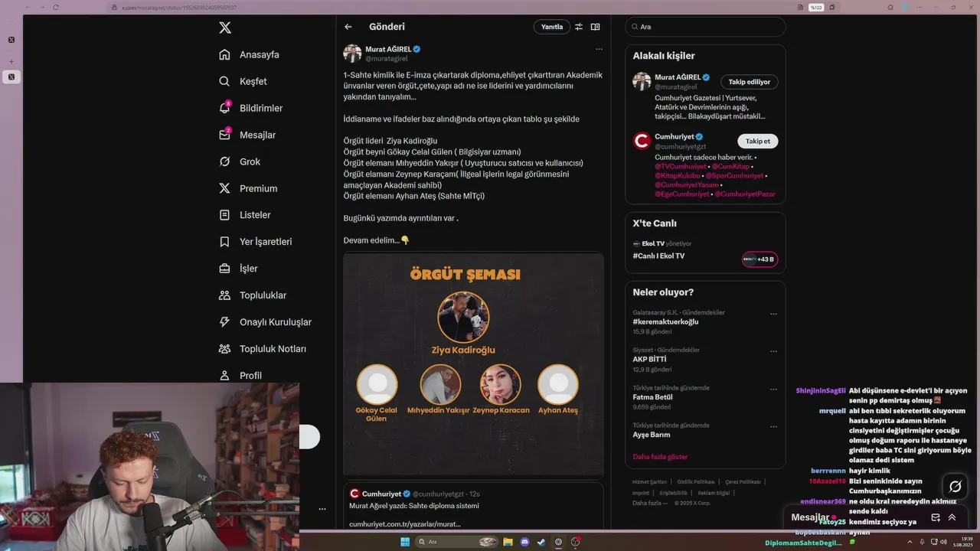Open more options for Fatma Betül trend
980x551 pixels.
click(773, 389)
